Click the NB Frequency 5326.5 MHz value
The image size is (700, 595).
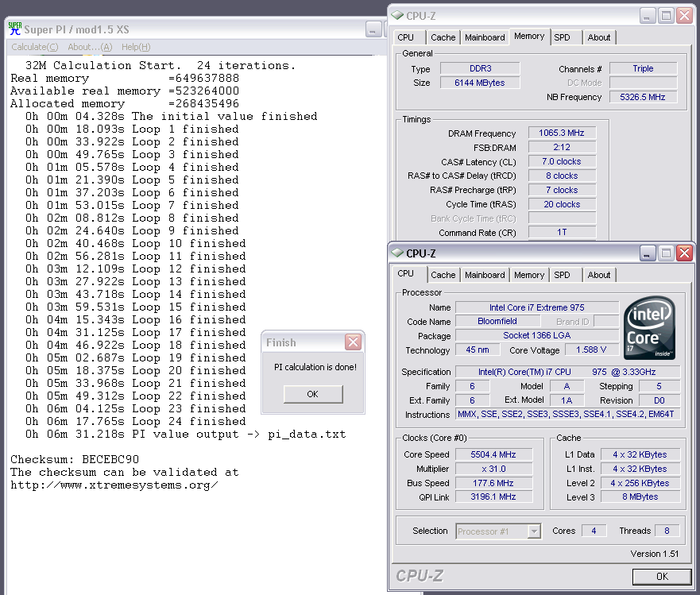coord(644,97)
